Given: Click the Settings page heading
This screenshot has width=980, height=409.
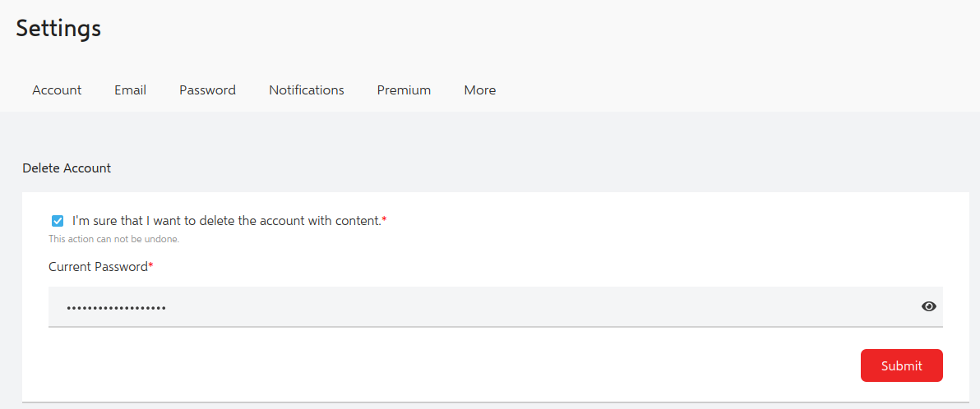Looking at the screenshot, I should (58, 29).
